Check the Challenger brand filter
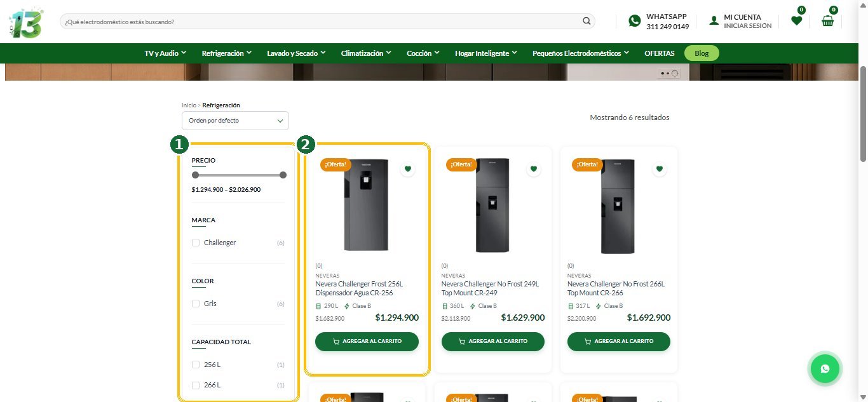Viewport: 868px width, 402px height. point(196,243)
